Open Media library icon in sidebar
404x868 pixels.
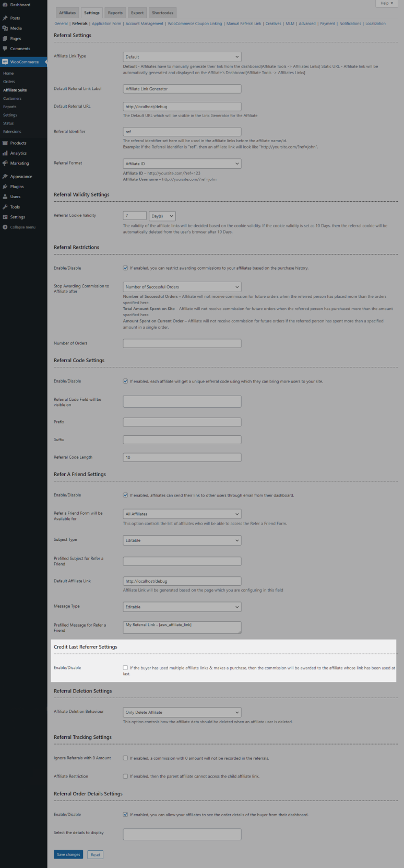point(5,28)
